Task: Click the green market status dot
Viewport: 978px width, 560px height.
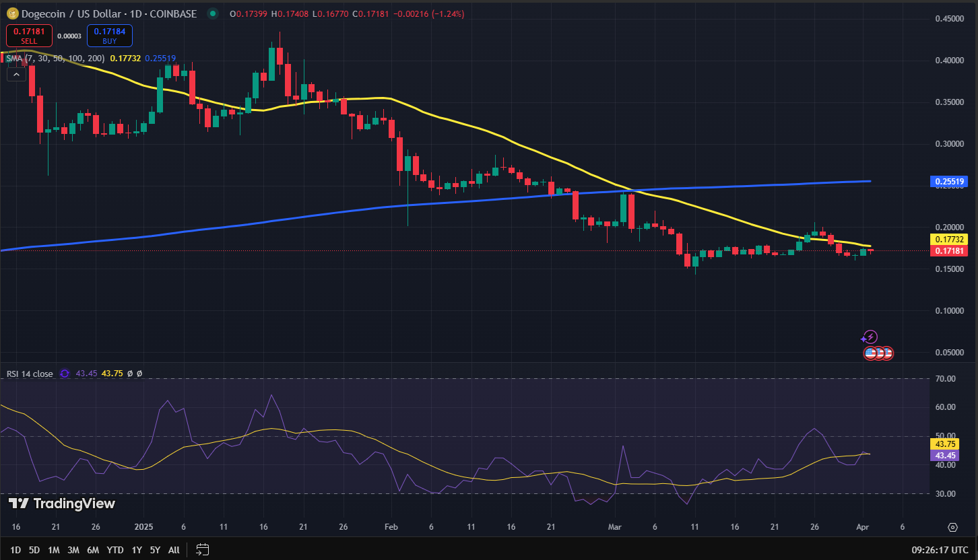Action: 212,13
